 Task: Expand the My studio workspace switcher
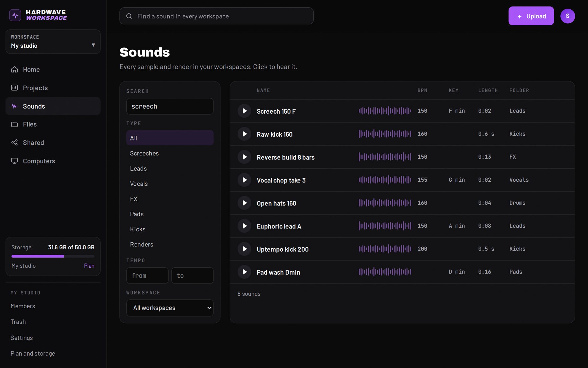(x=53, y=42)
